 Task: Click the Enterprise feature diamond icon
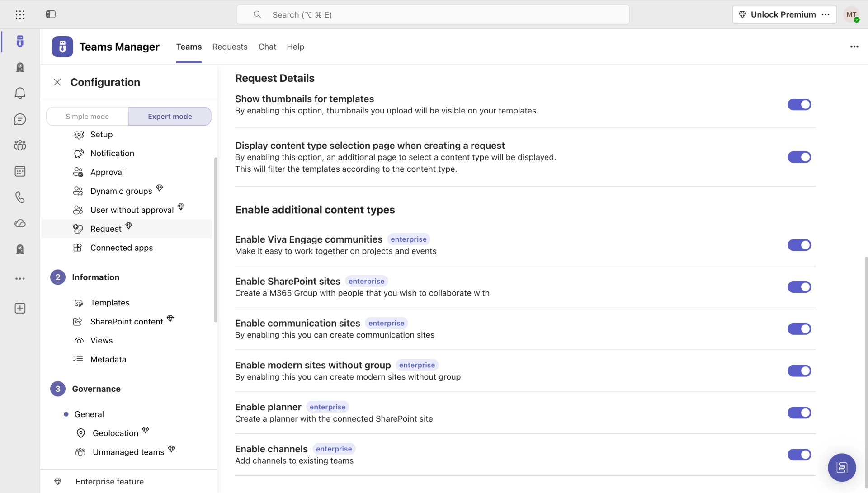click(x=58, y=482)
